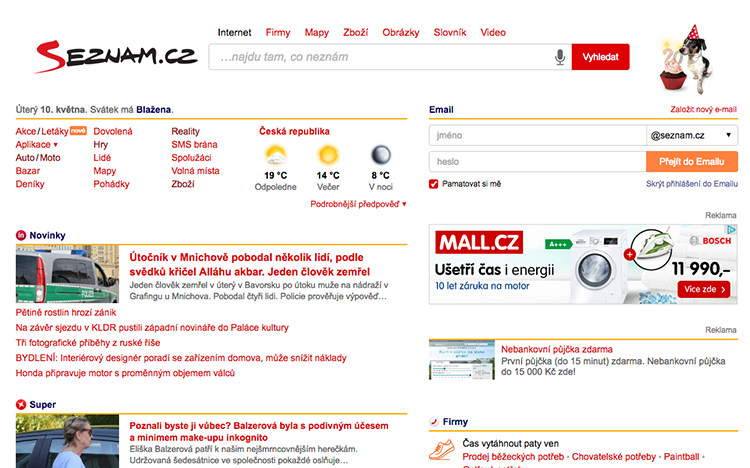Switch to the Firmy search tab

pyautogui.click(x=278, y=33)
